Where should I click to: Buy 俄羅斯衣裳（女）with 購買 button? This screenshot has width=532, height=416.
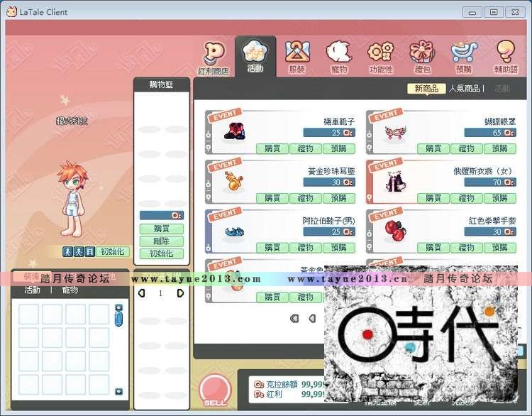[x=433, y=198]
